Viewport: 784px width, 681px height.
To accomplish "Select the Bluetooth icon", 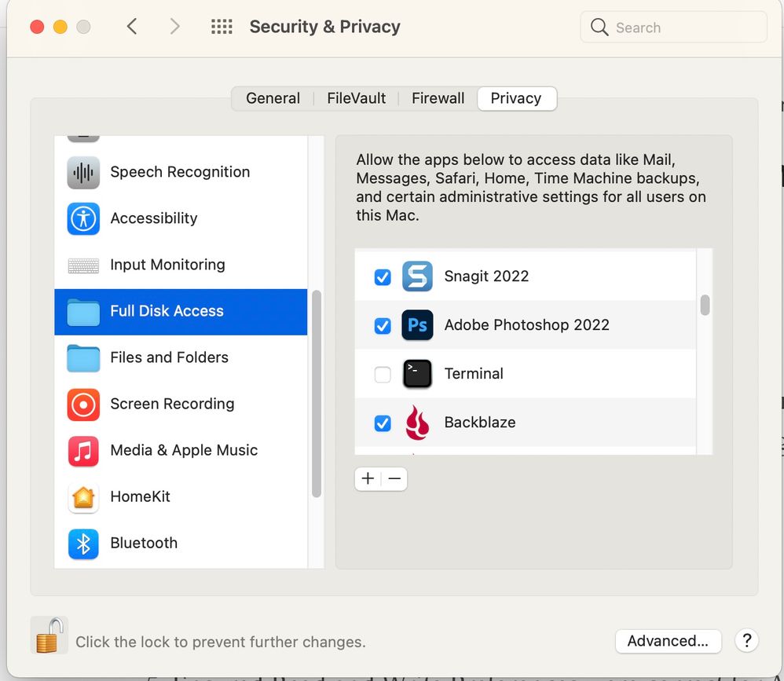I will [83, 544].
